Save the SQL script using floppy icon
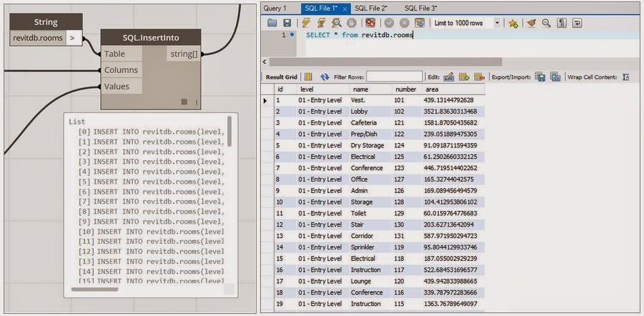Screen dimensions: 644x316 (x=287, y=23)
